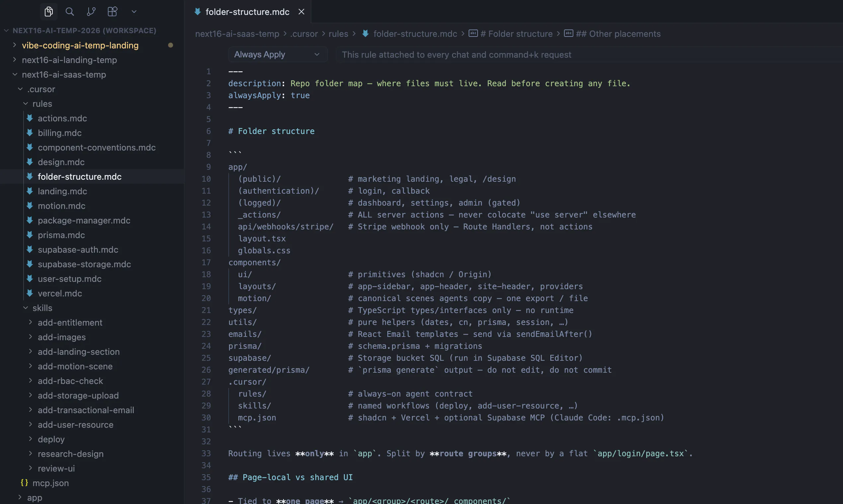Expand the vibe-coding-ai-temp-landing folder
This screenshot has height=504, width=843.
(x=80, y=45)
